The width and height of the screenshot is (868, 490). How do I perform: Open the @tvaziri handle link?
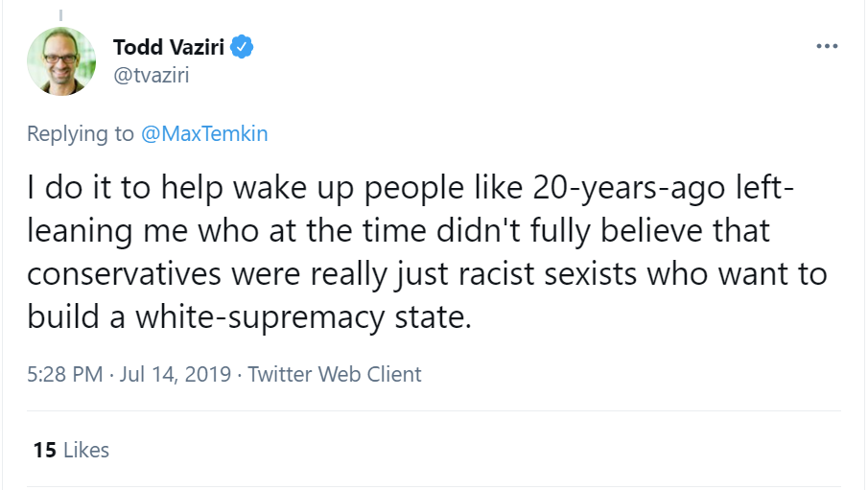pyautogui.click(x=151, y=75)
